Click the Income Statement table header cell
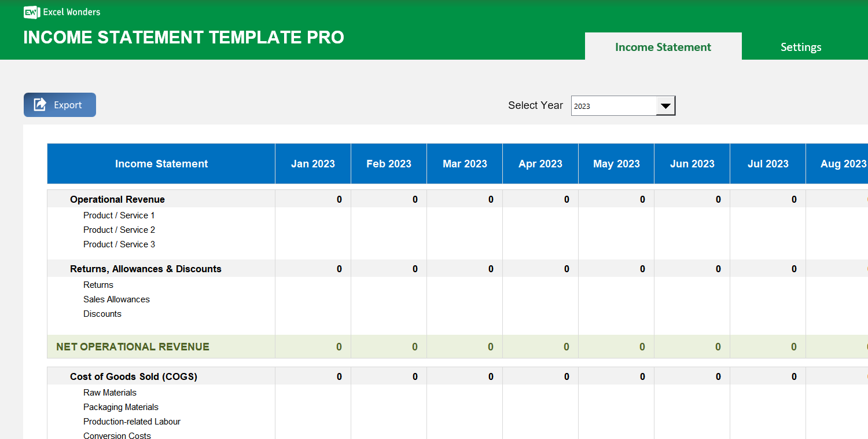Screen dimensions: 868x439 (161, 163)
